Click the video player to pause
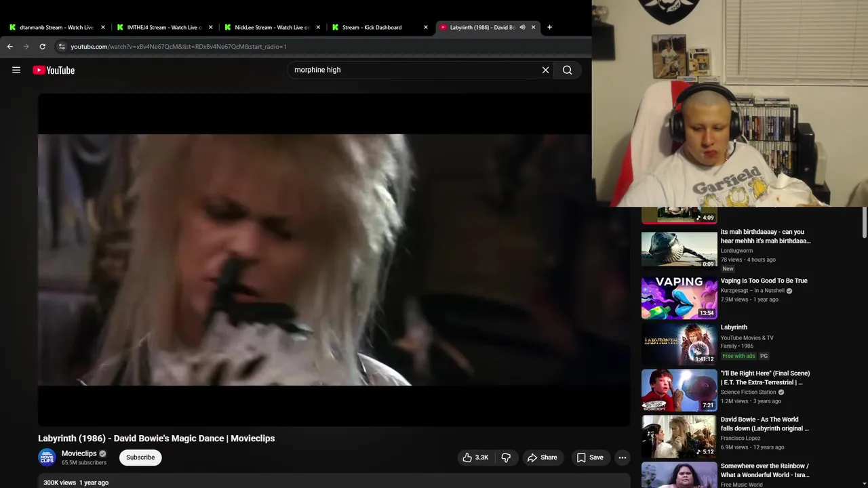Viewport: 868px width, 488px height. 334,260
